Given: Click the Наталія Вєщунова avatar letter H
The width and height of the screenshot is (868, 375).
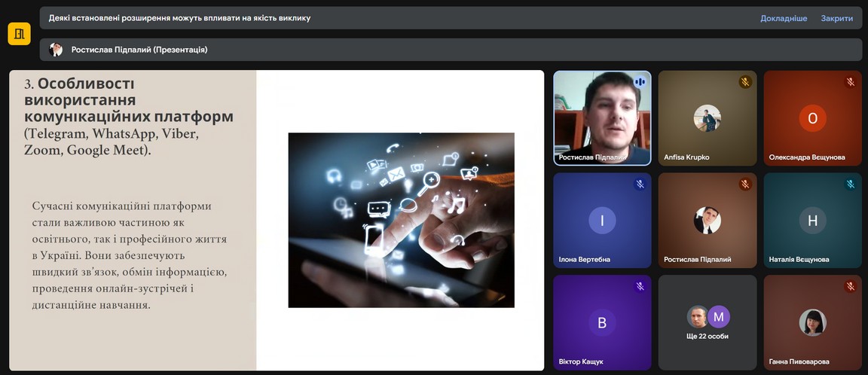Looking at the screenshot, I should tap(812, 221).
